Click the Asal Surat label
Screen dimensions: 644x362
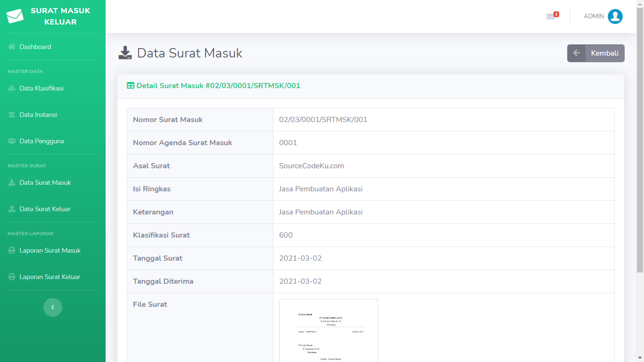[x=151, y=166]
